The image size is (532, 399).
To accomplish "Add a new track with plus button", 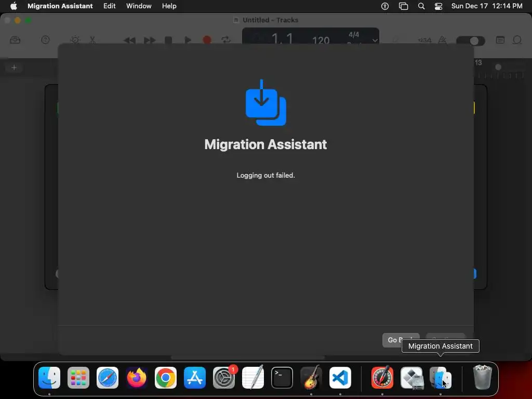I will point(14,68).
